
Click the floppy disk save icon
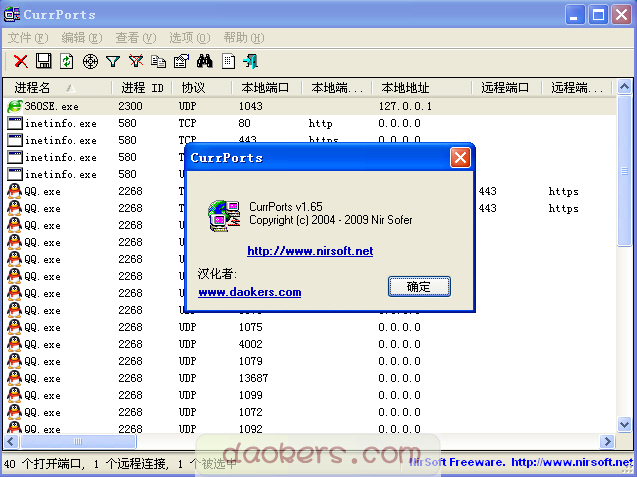pyautogui.click(x=43, y=61)
